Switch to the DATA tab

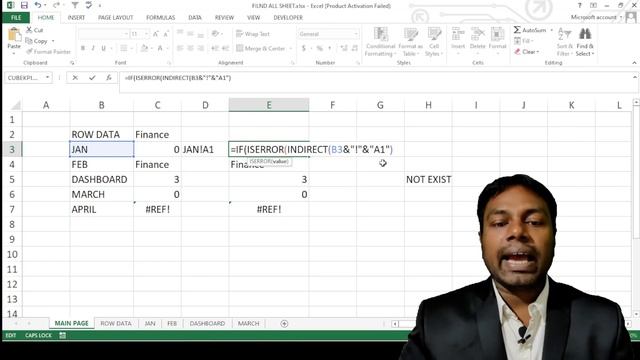pos(195,18)
